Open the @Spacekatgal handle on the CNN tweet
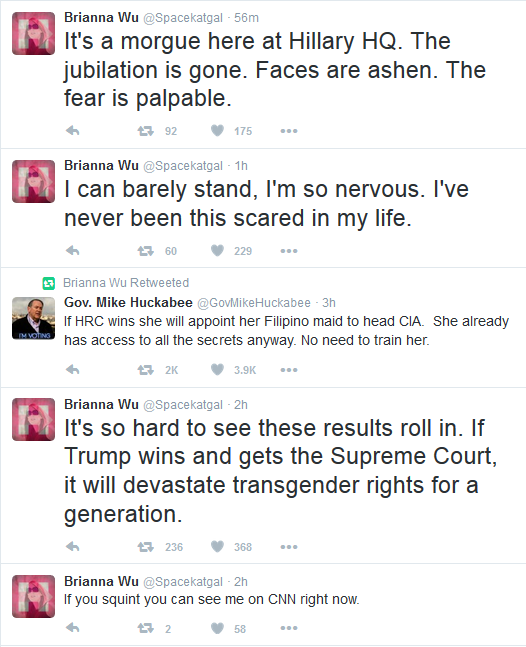 tap(183, 582)
